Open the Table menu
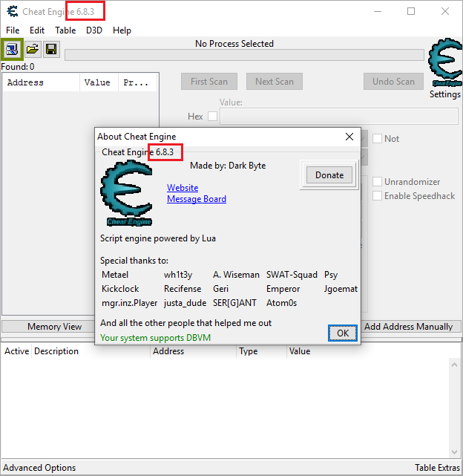 (65, 30)
